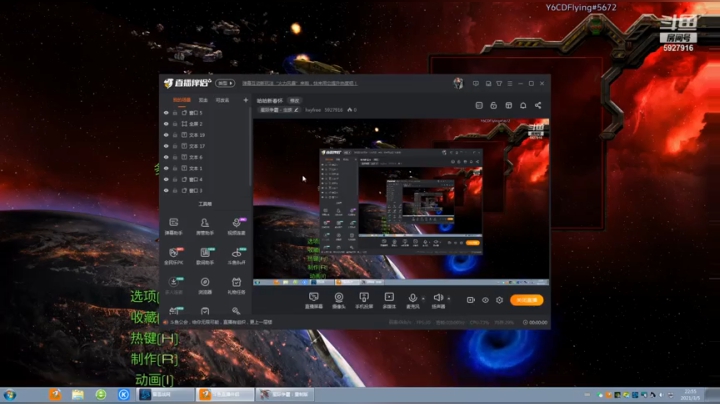Open the fish-hook tool beside 歌词助手
This screenshot has width=720, height=404.
[236, 256]
